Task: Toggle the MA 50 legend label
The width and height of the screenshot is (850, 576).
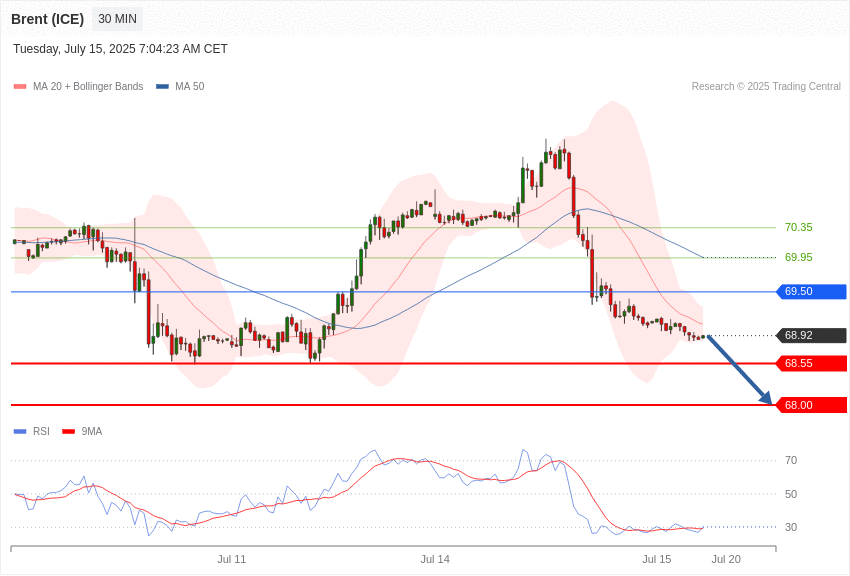Action: [190, 87]
